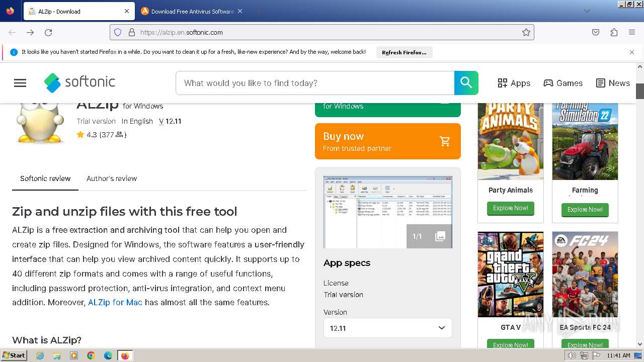Open the list all tabs dropdown

[587, 11]
